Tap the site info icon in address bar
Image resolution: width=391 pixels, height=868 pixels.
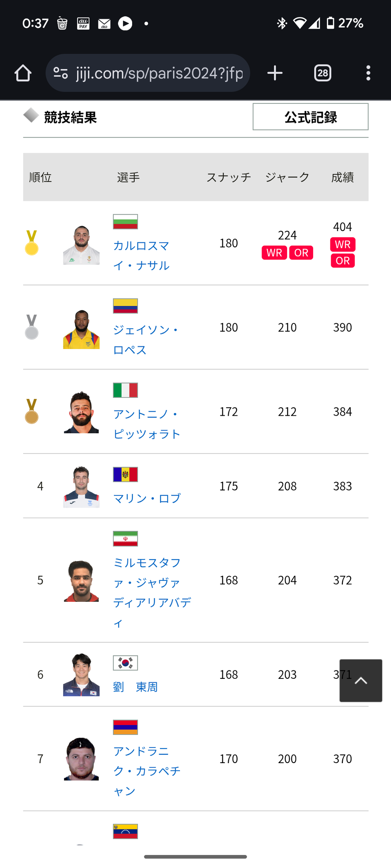[x=60, y=73]
